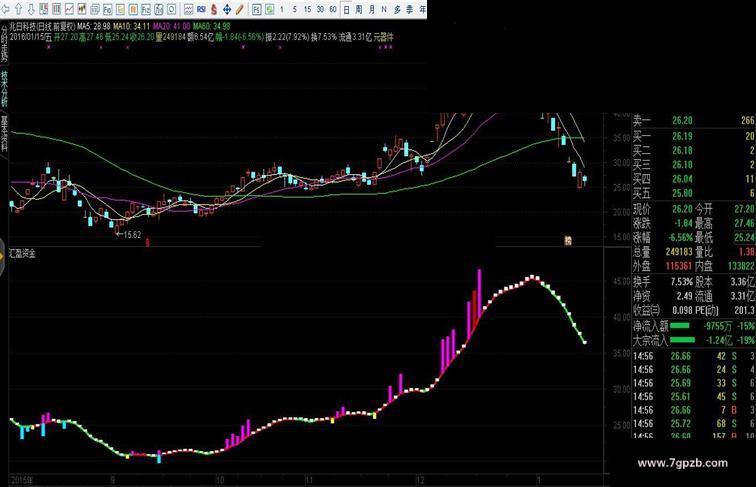
Task: Click the line chart toolbar icon
Action: click(69, 9)
